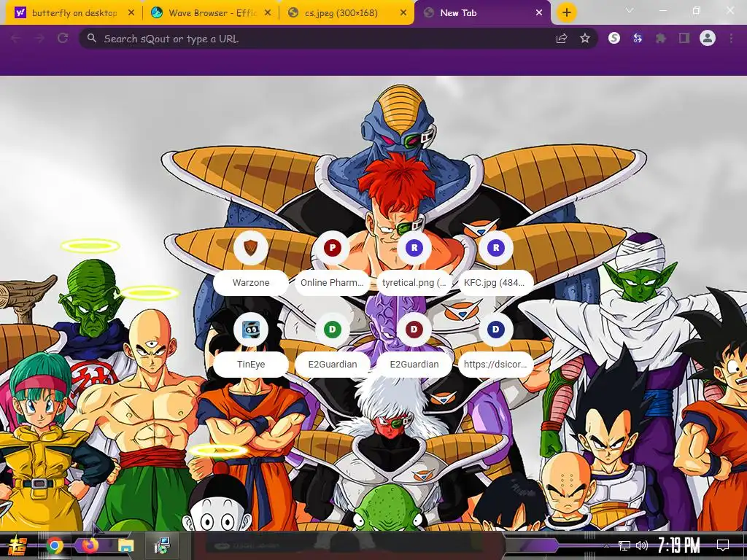This screenshot has height=560, width=747.
Task: Open the network status tray icon
Action: [624, 545]
